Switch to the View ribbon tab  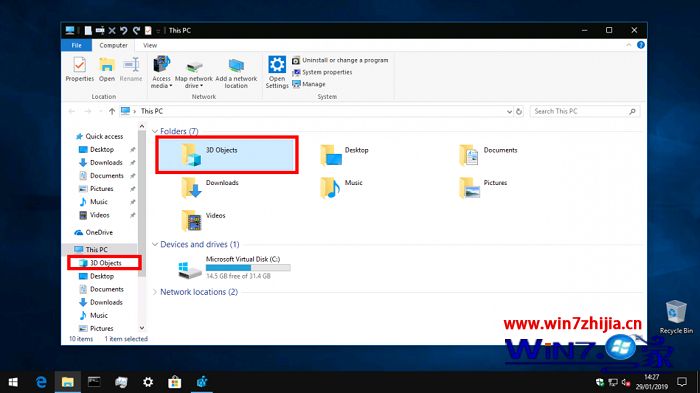click(x=150, y=45)
